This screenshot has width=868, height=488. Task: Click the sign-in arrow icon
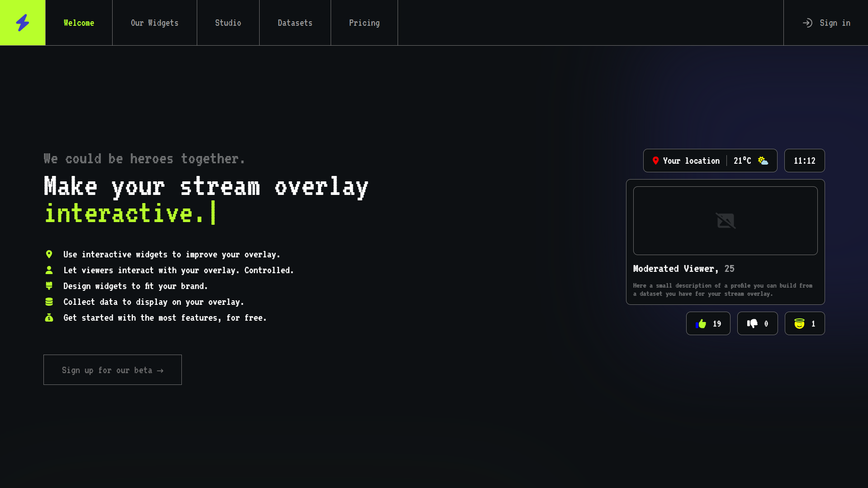(x=807, y=23)
